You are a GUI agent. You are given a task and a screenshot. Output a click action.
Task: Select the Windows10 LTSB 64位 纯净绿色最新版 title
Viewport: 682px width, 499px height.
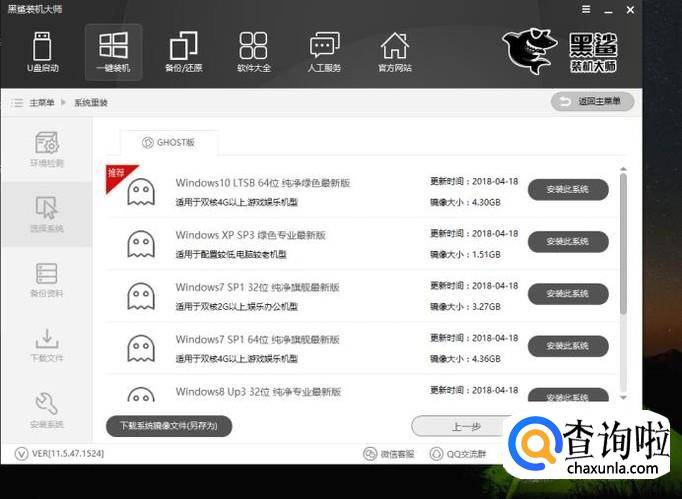(263, 183)
